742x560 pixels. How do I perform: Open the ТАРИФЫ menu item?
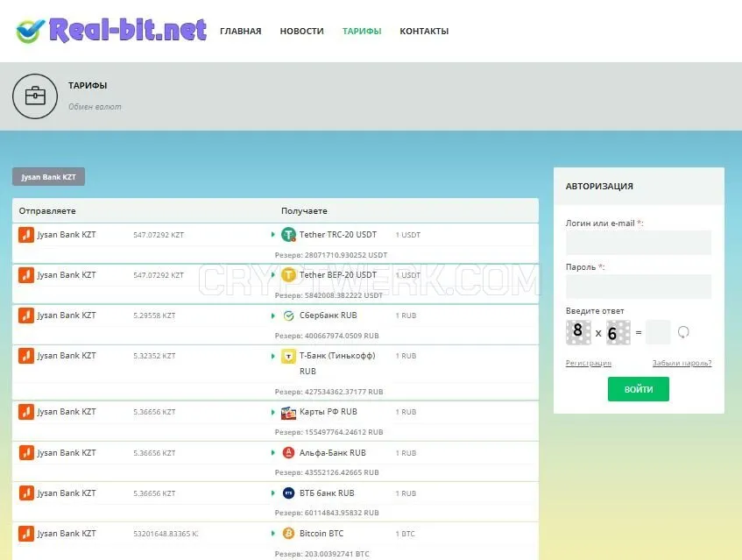click(362, 32)
